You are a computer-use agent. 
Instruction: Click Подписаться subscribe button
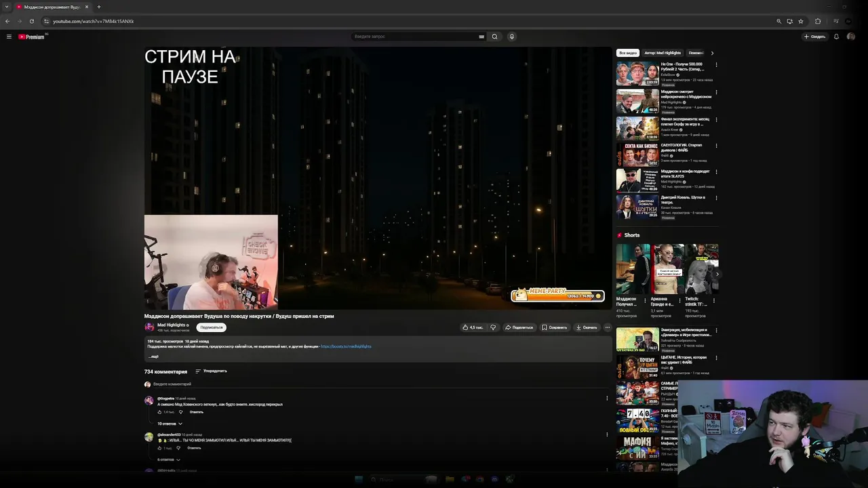tap(212, 327)
